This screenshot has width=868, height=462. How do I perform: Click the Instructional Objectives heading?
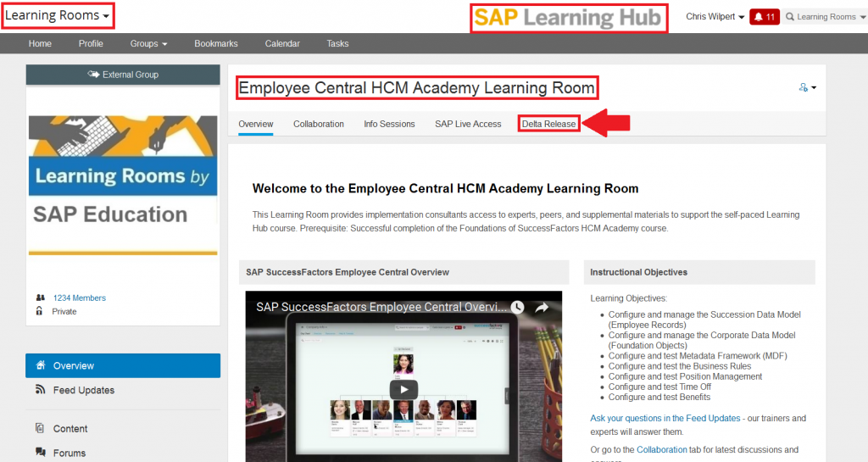(638, 272)
